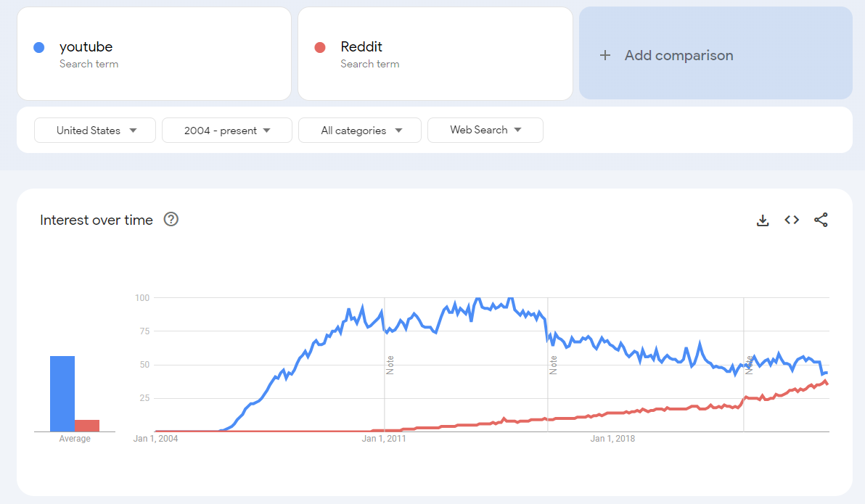The width and height of the screenshot is (865, 504).
Task: Expand the Web Search type dropdown
Action: click(x=485, y=131)
